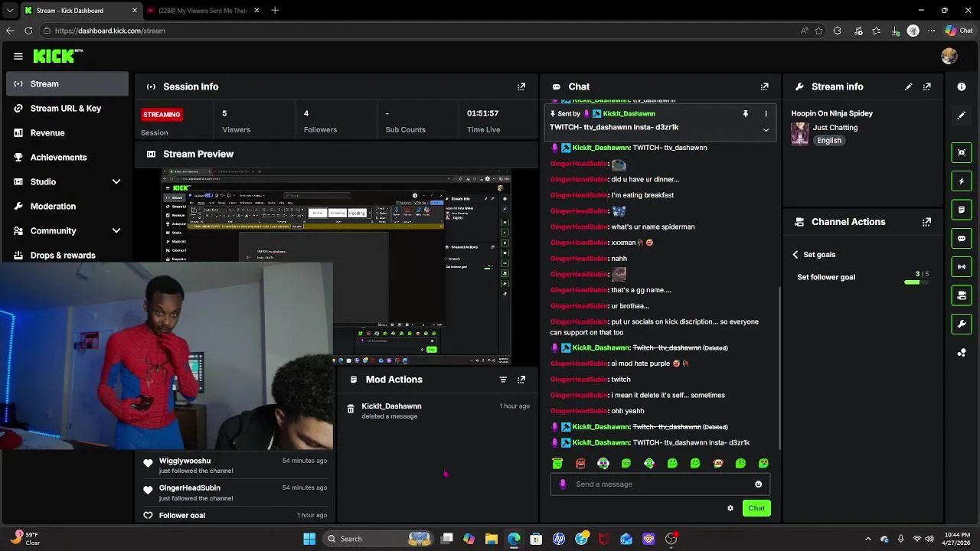
Task: Open Achievements in sidebar
Action: pos(67,158)
